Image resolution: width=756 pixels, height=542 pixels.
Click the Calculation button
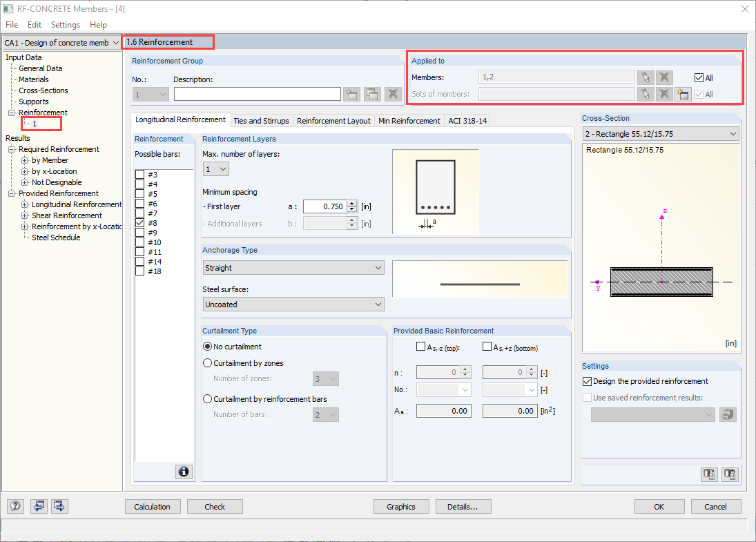[153, 506]
